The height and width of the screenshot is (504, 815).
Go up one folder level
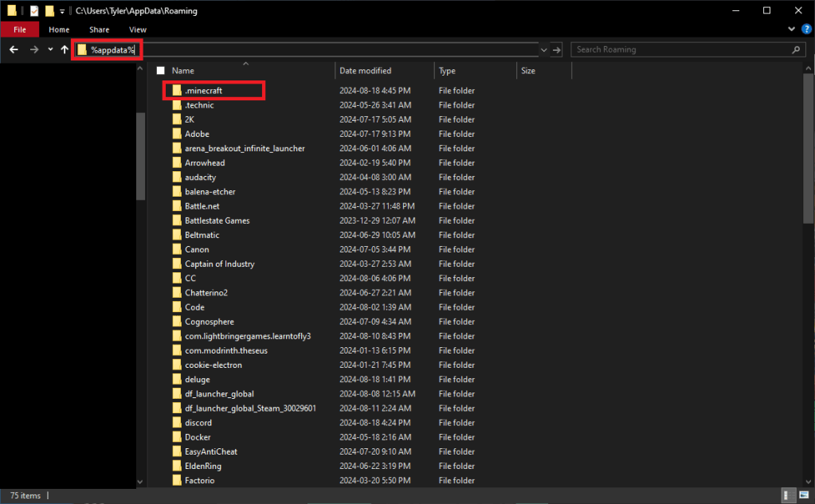point(65,49)
